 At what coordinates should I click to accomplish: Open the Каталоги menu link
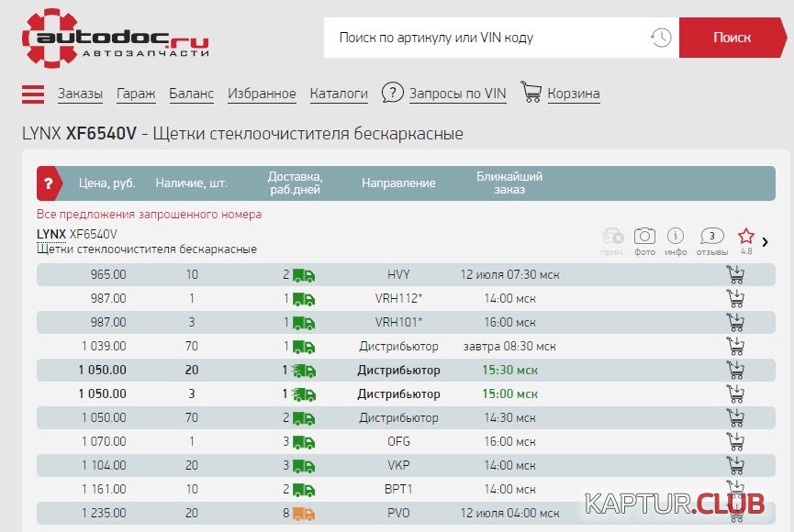pyautogui.click(x=339, y=94)
